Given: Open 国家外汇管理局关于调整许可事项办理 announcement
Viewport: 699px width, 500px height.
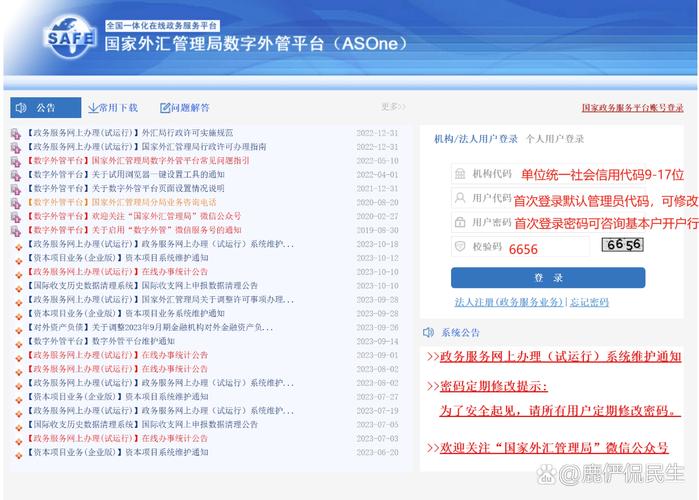Looking at the screenshot, I should (160, 299).
